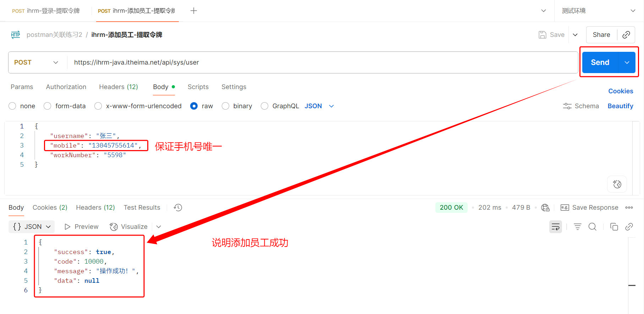Viewport: 644px width, 314px height.
Task: Click the 200 OK status badge
Action: tap(451, 208)
